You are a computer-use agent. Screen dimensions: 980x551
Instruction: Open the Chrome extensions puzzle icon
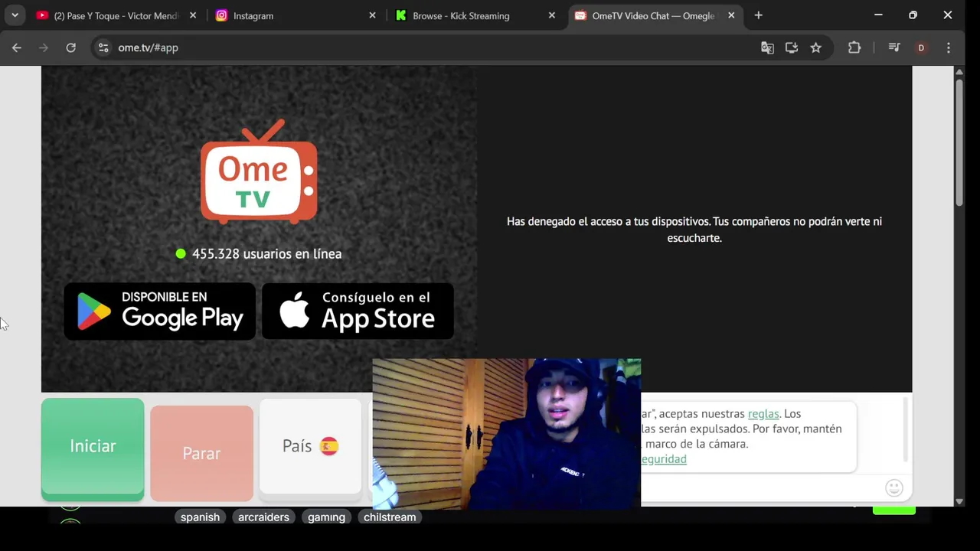click(854, 47)
